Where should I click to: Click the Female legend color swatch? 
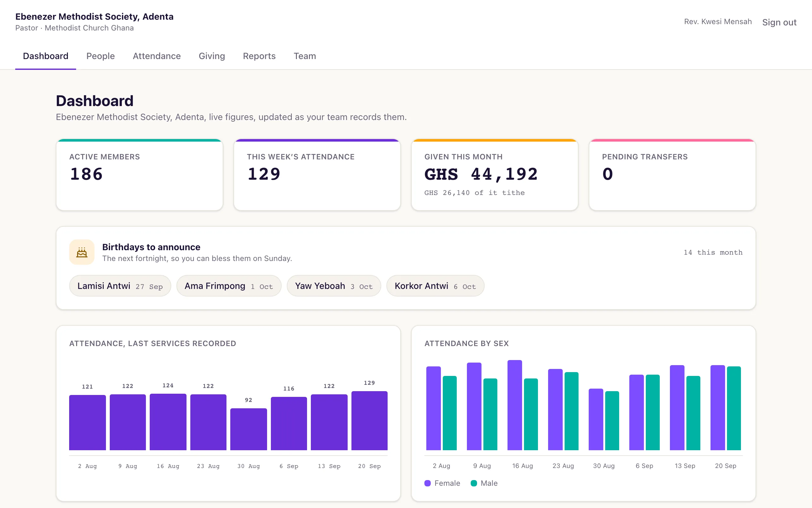[x=428, y=483]
